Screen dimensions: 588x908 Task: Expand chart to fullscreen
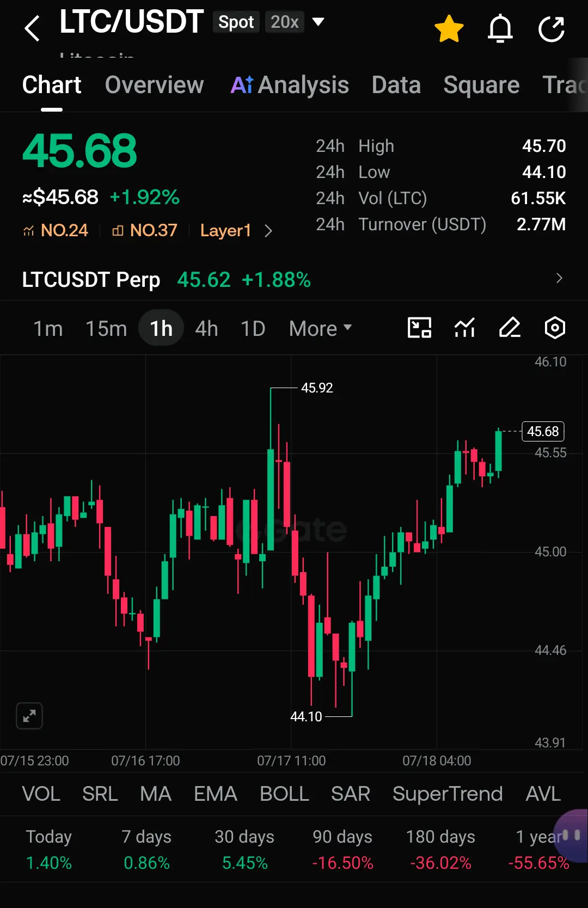coord(29,716)
